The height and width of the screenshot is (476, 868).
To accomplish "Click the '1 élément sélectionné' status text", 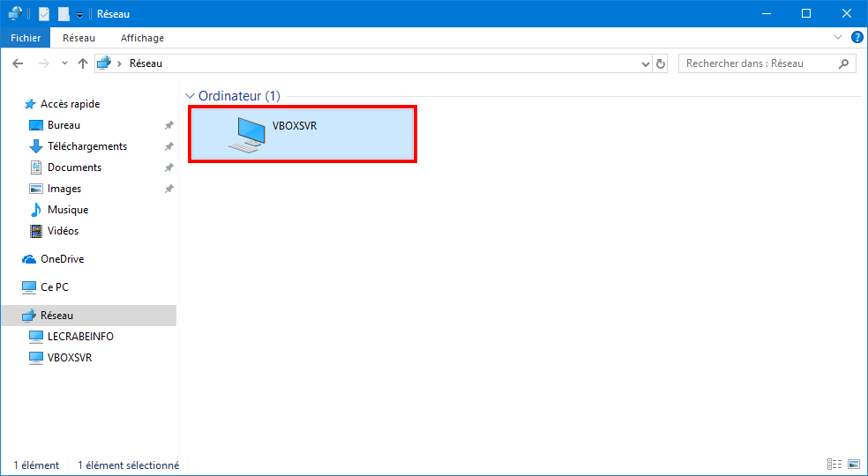I will pos(129,465).
